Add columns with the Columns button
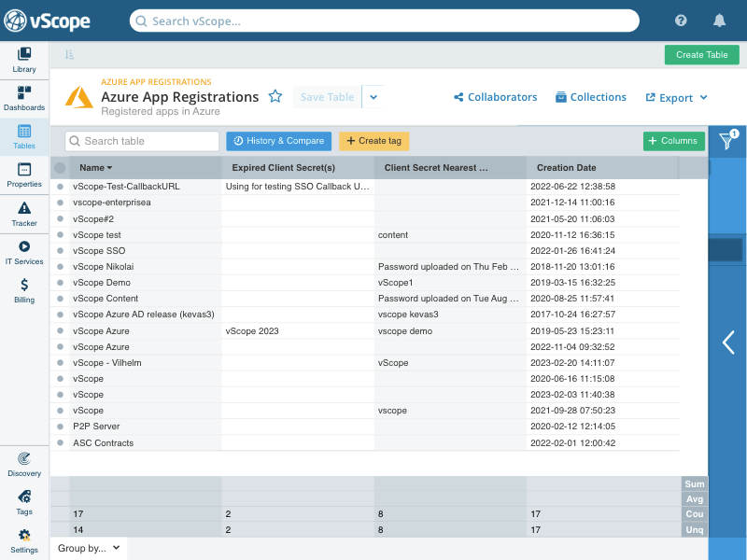This screenshot has height=560, width=747. pyautogui.click(x=673, y=141)
